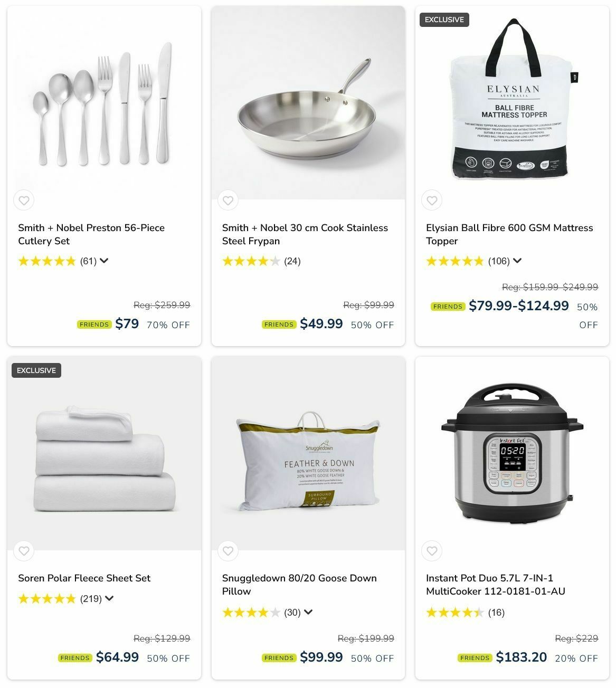616x688 pixels.
Task: Click the FRIENDS tag beside $49.99 price
Action: tap(279, 324)
